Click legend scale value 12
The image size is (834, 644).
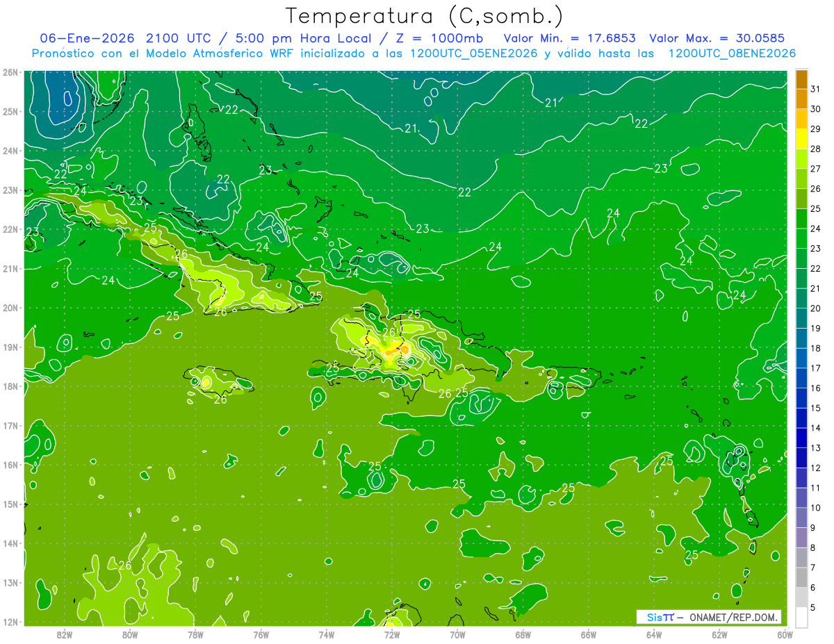coord(815,468)
